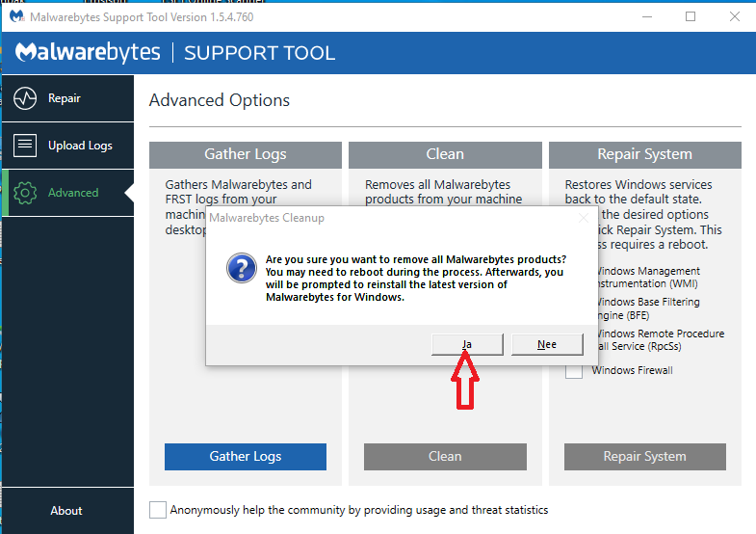Enable anonymous usage and threat statistics checkbox
The image size is (756, 534).
pyautogui.click(x=158, y=510)
